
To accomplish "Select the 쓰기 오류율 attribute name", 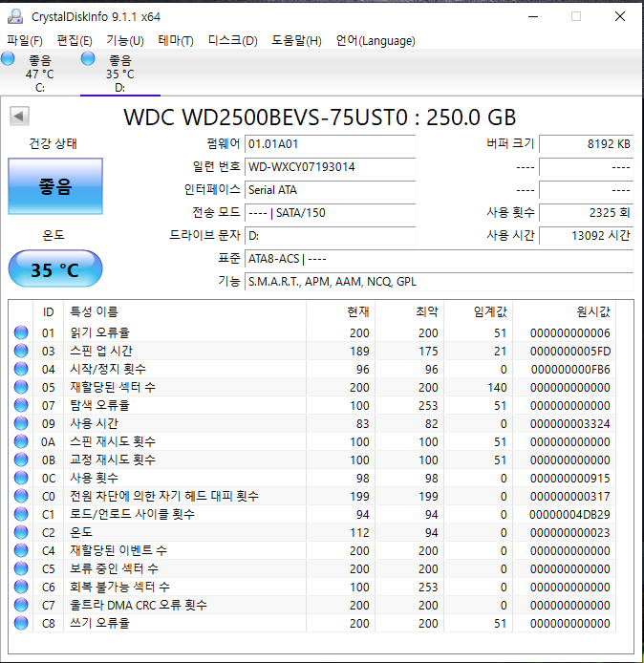I will (99, 623).
